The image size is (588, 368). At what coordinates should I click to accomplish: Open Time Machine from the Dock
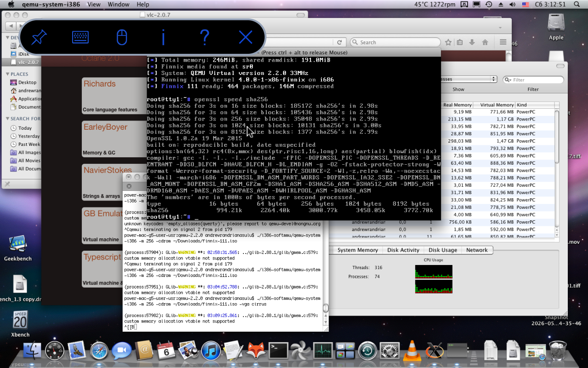click(x=367, y=351)
